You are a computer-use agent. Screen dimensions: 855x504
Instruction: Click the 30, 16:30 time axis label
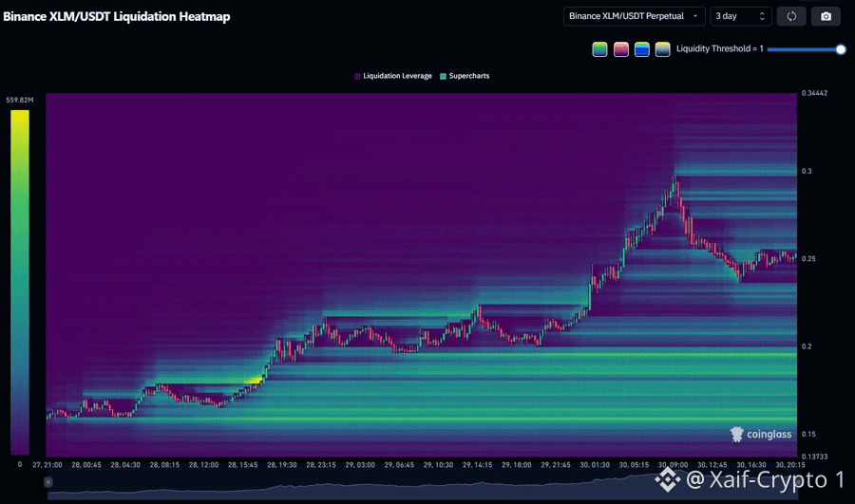click(751, 465)
